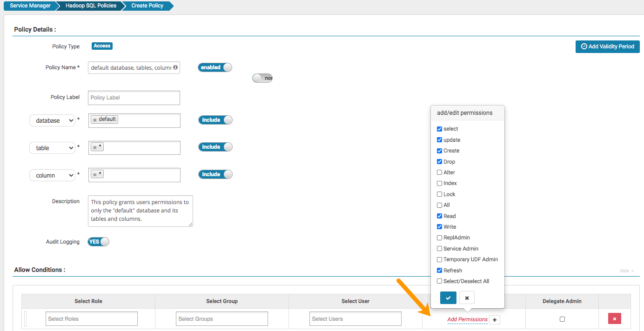
Task: Enable the Delegate Admin checkbox
Action: pos(562,319)
